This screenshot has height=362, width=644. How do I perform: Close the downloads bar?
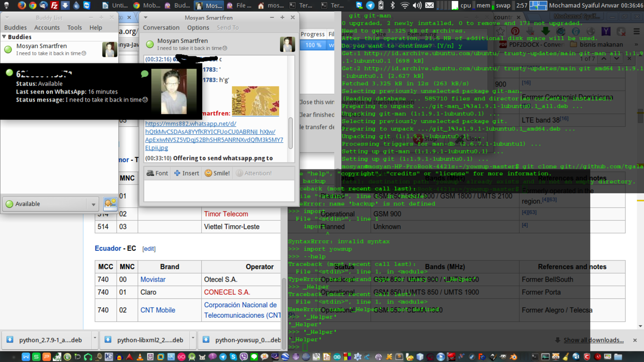tap(635, 340)
